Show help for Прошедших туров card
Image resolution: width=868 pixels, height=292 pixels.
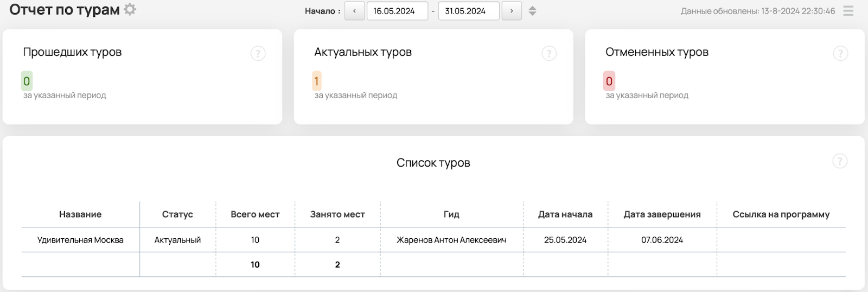pos(258,53)
